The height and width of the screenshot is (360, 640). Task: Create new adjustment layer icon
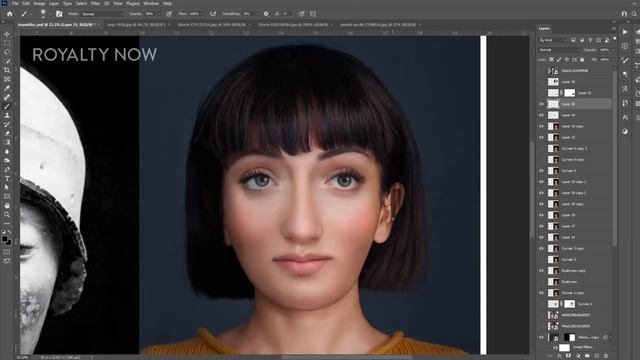pyautogui.click(x=578, y=356)
